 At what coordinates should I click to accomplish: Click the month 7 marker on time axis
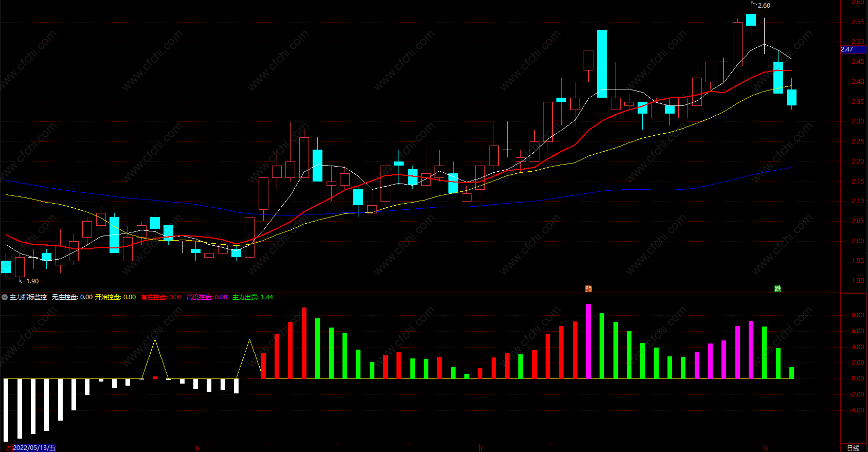pos(481,448)
